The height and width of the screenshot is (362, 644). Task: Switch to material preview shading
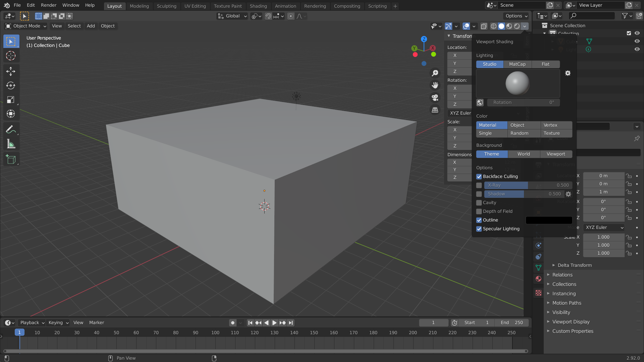pos(509,26)
